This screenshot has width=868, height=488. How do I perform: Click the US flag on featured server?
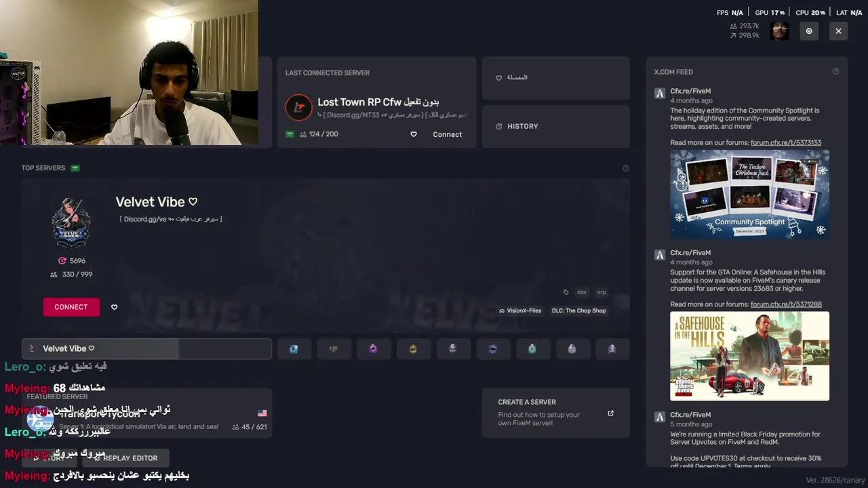tap(262, 413)
